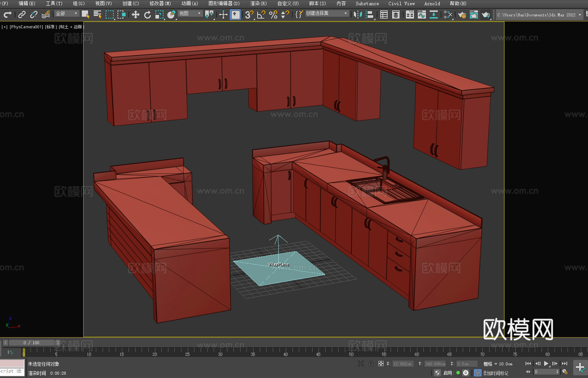Screen dimensions: 588x378
Task: Click the Select and Manipulate icon
Action: coord(223,14)
